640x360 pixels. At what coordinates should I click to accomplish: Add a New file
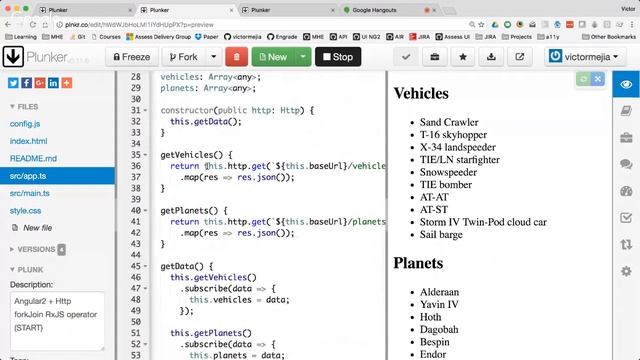32,228
